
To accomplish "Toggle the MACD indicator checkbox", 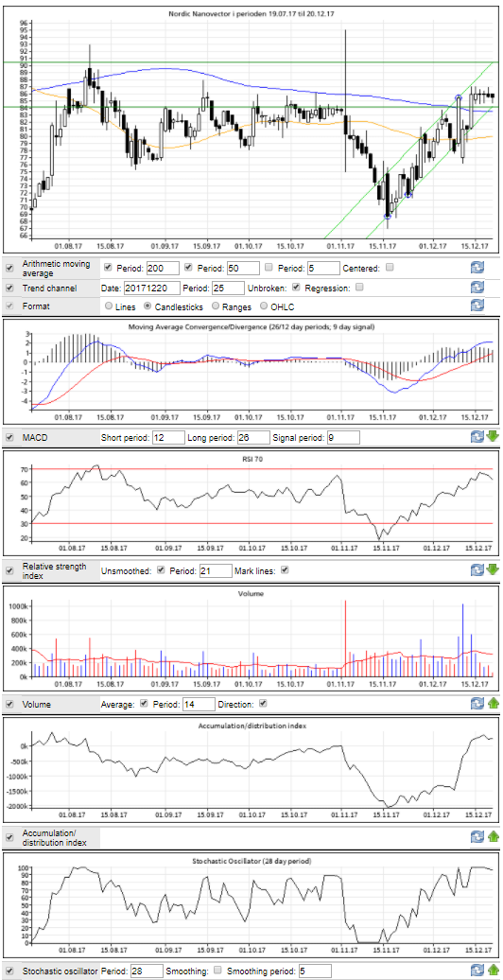I will (9, 437).
